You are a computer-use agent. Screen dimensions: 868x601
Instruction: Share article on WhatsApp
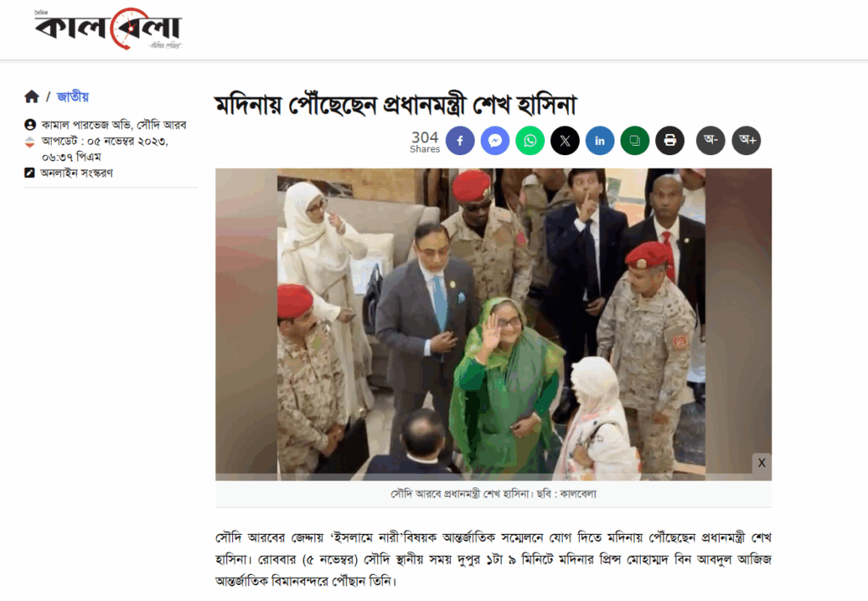[531, 141]
